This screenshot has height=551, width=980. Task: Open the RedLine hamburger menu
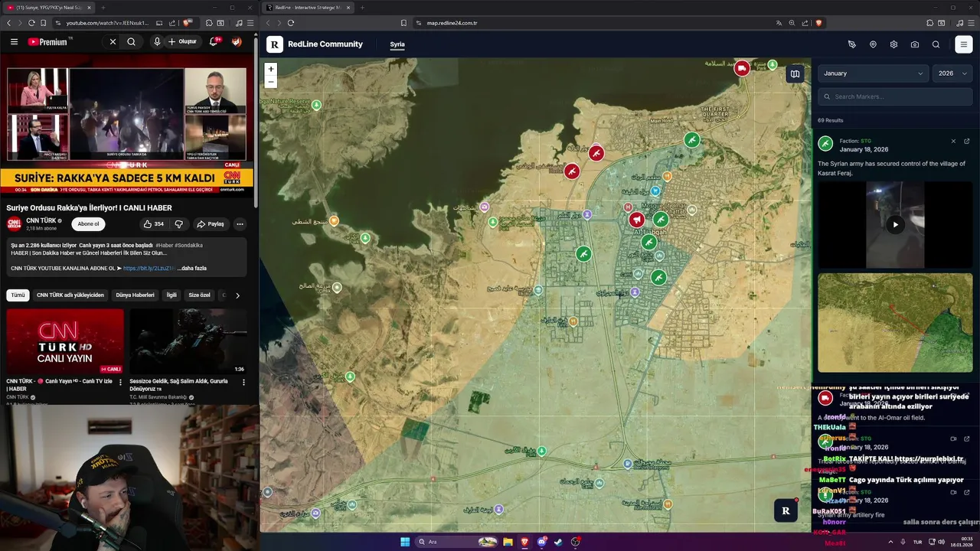964,44
